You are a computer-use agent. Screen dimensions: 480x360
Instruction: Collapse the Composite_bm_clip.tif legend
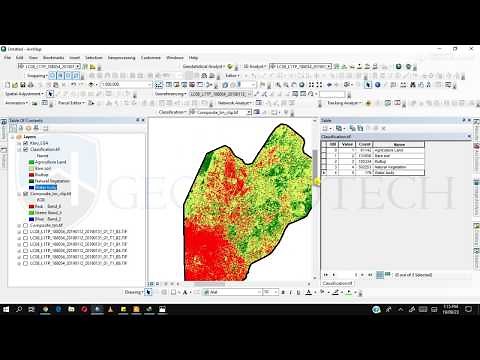pos(19,194)
